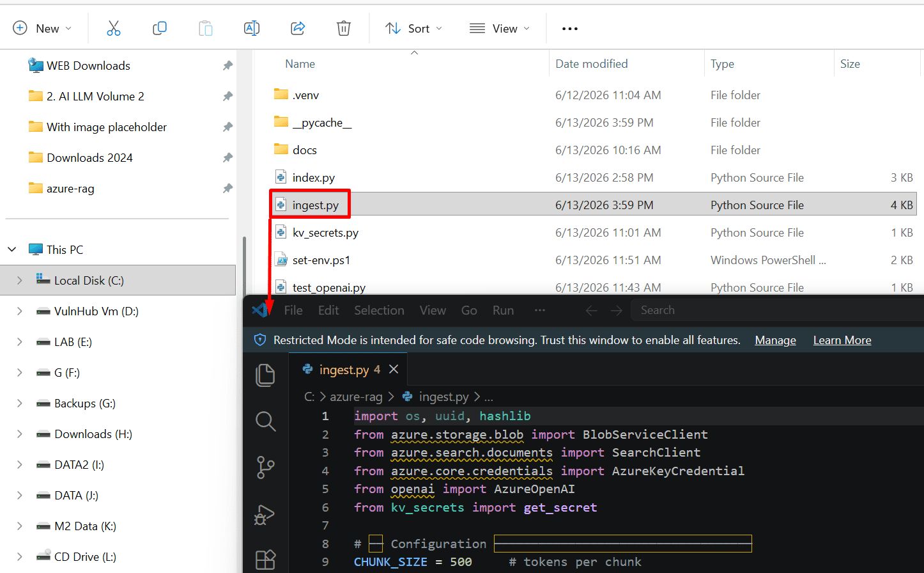Click VS Code back navigation arrow
This screenshot has width=924, height=573.
(592, 311)
